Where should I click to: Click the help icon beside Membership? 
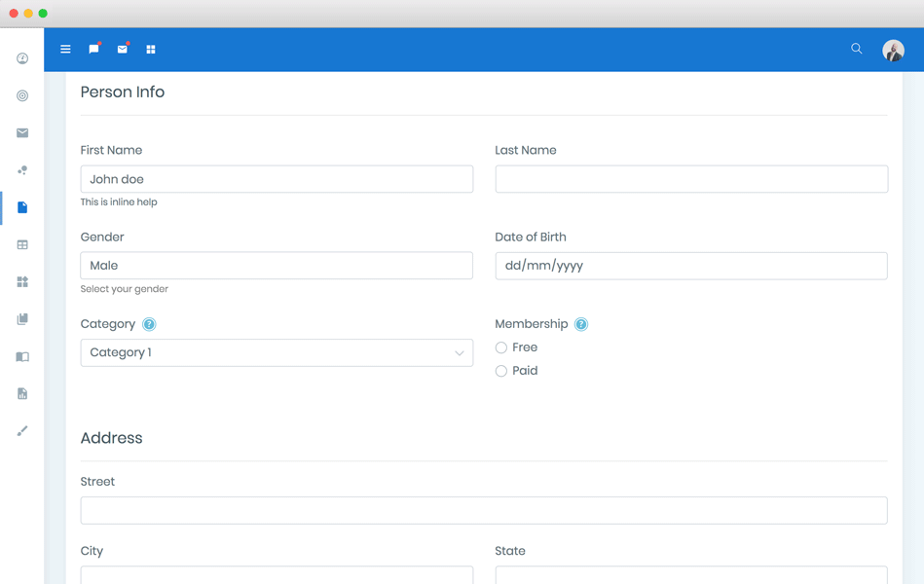pos(581,324)
